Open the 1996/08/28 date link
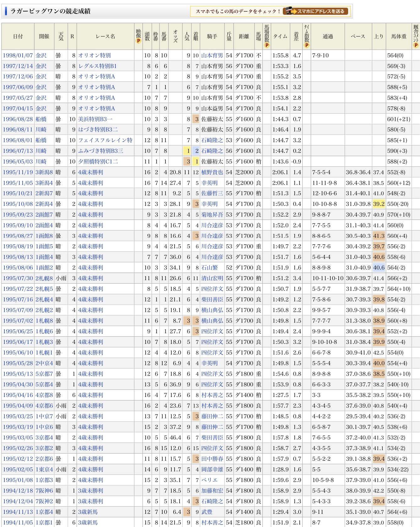 tap(18, 119)
